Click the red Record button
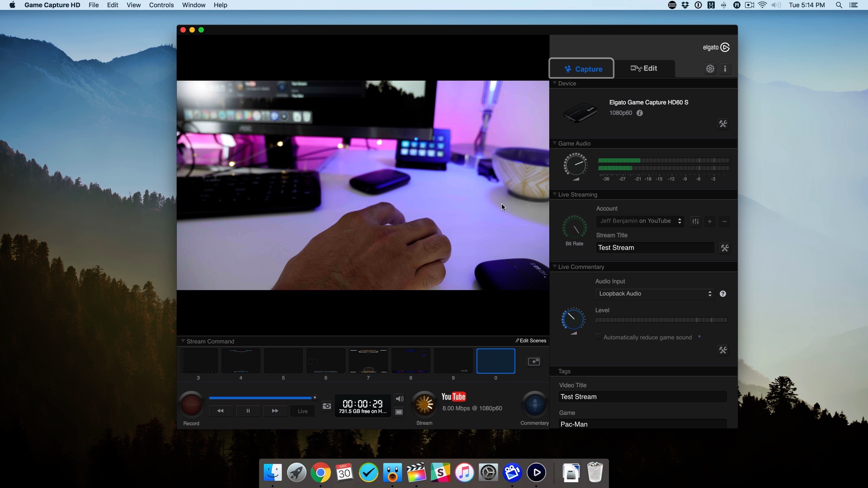The width and height of the screenshot is (868, 488). 191,404
